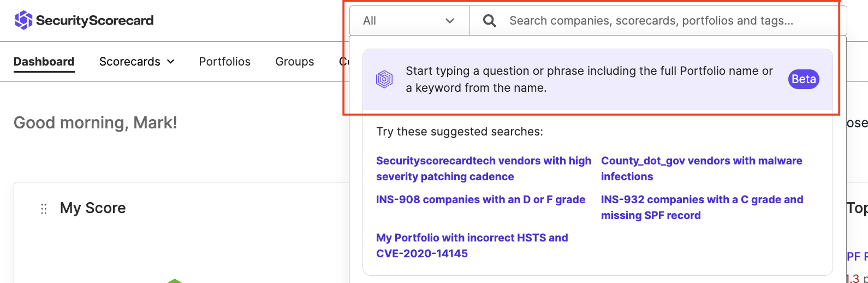Click the Start typing a question hint text
The height and width of the screenshot is (283, 868).
click(x=589, y=79)
